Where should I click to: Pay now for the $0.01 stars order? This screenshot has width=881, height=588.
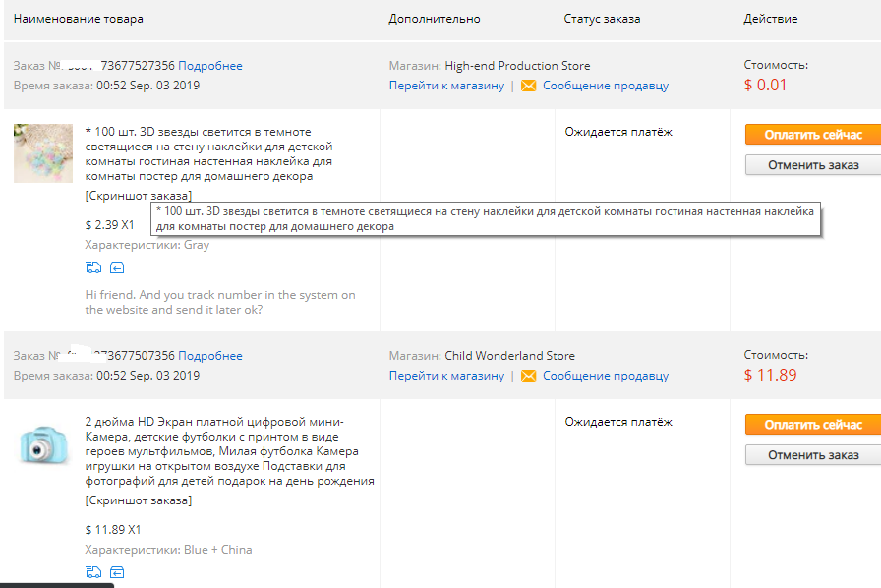813,135
